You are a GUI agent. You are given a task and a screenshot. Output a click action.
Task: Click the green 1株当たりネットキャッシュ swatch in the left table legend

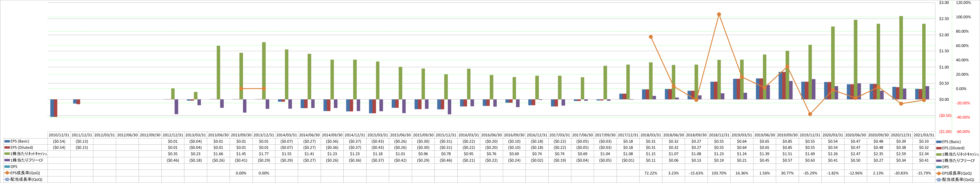(x=7, y=154)
